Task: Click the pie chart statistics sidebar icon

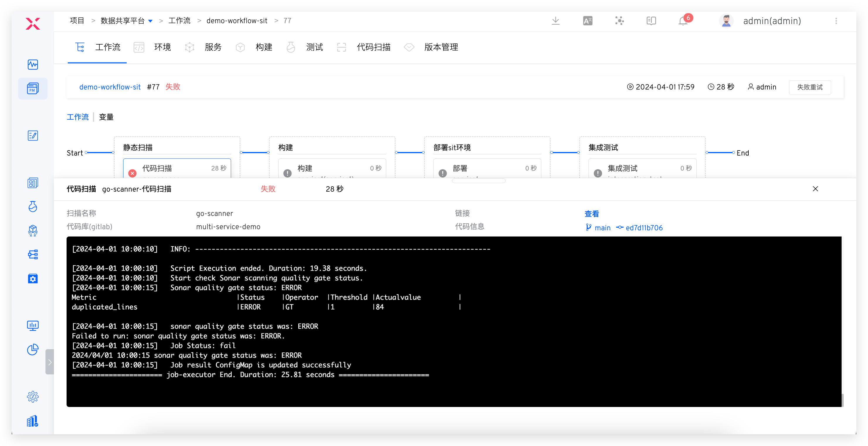Action: click(33, 349)
